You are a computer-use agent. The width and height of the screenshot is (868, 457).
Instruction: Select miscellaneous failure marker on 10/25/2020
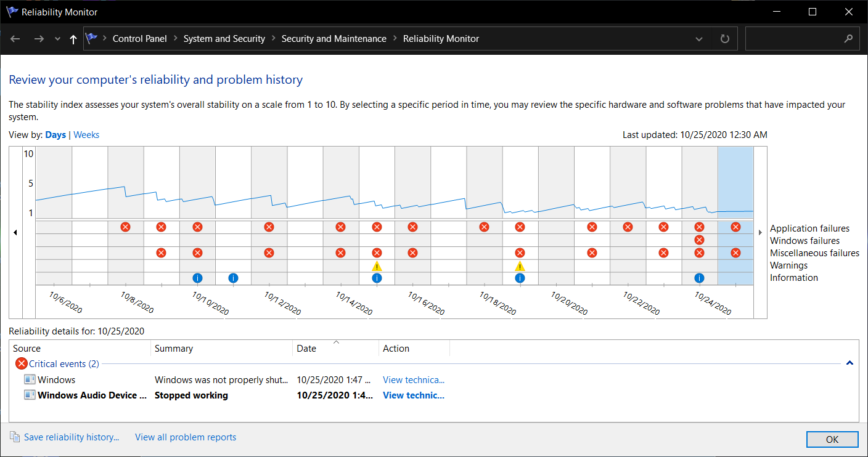735,253
